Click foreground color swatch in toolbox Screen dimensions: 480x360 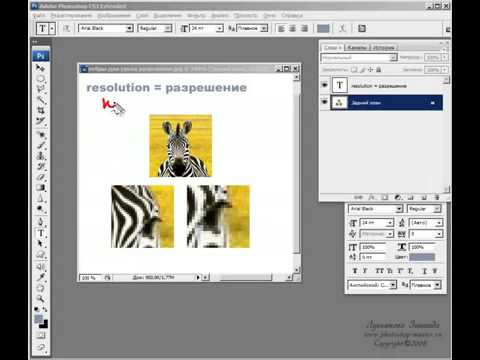[x=39, y=319]
